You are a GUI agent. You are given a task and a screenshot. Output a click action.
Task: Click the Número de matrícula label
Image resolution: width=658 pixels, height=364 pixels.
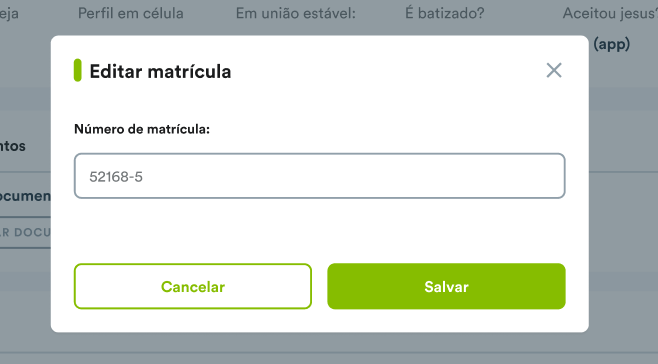tap(142, 129)
